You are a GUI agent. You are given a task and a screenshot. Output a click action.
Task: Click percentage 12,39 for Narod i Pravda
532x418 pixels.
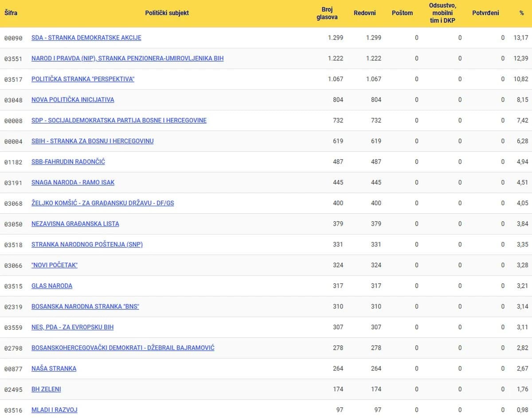pyautogui.click(x=521, y=59)
